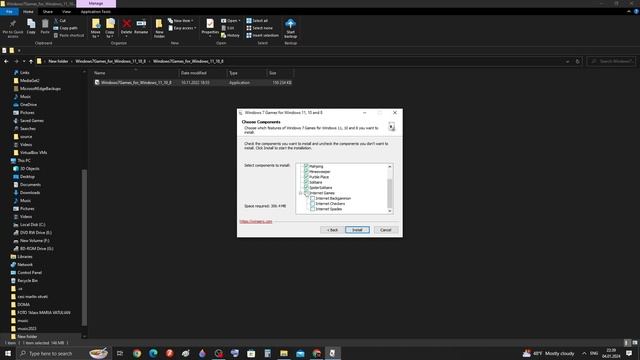Collapse the Internet Games tree node
Viewport: 640px width, 360px height.
300,193
